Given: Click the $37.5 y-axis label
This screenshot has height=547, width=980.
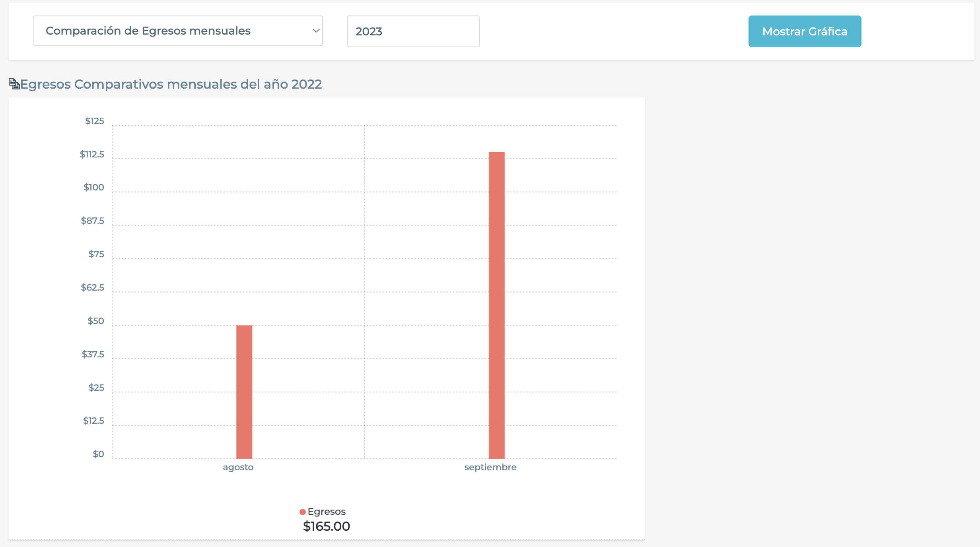Looking at the screenshot, I should coord(93,354).
